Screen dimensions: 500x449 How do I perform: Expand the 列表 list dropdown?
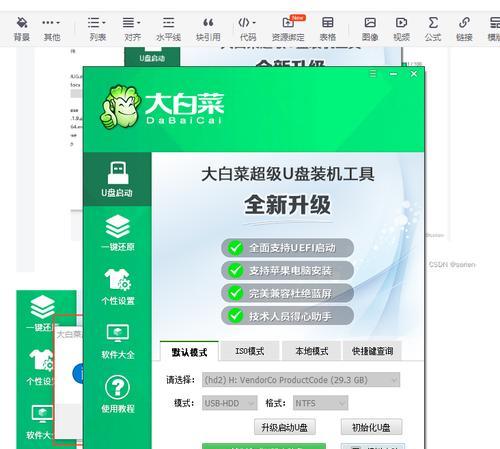[x=97, y=29]
